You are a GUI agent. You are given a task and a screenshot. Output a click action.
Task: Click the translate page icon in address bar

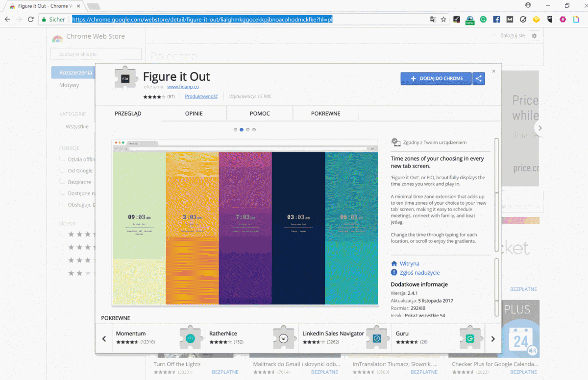pyautogui.click(x=433, y=20)
